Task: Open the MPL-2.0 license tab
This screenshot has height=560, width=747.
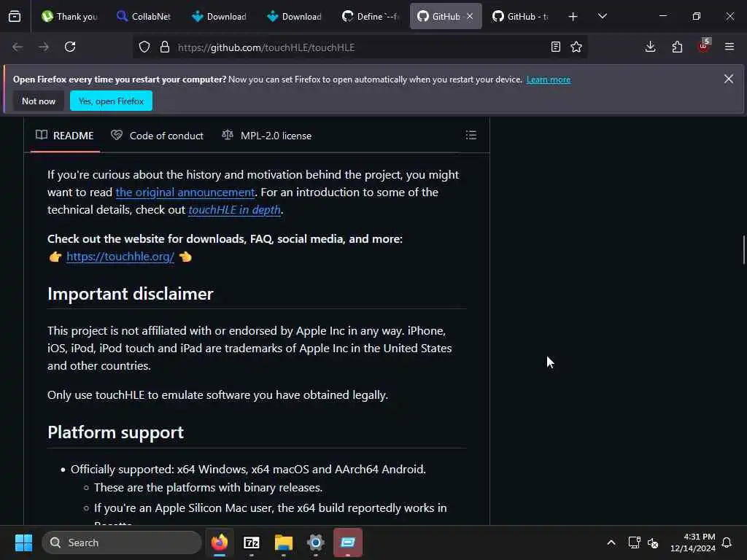Action: (267, 136)
